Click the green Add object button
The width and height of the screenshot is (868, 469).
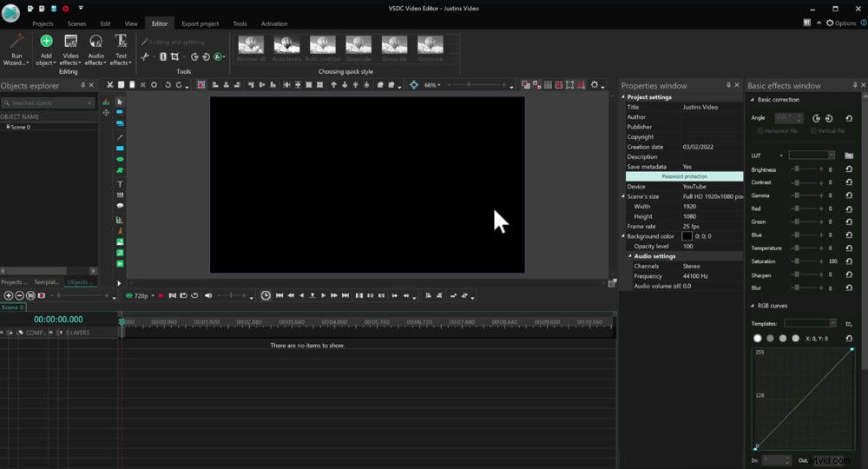pyautogui.click(x=46, y=50)
